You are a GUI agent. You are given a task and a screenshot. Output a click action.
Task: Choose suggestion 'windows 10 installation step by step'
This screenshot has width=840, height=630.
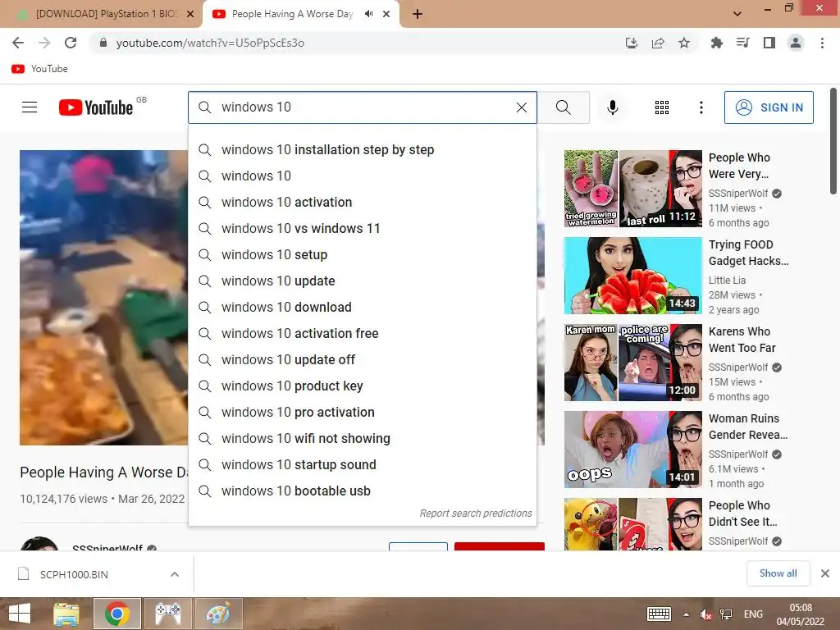pos(362,149)
